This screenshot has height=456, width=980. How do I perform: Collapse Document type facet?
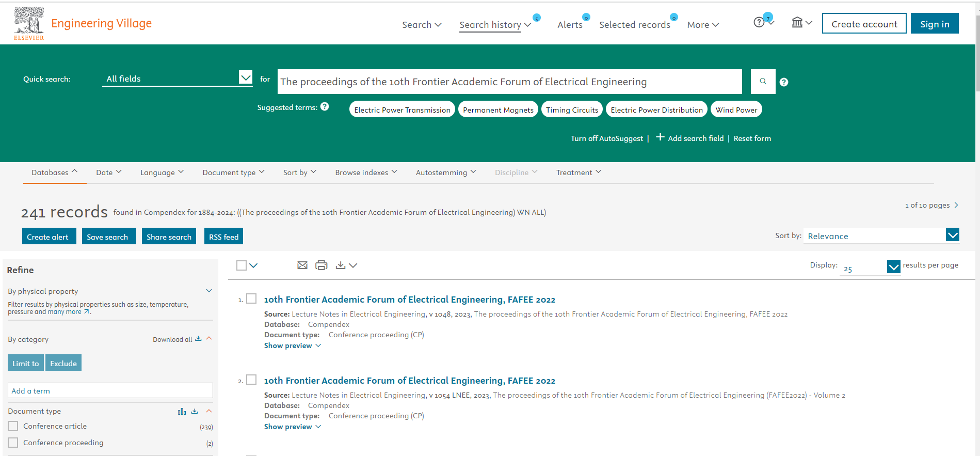click(x=209, y=411)
